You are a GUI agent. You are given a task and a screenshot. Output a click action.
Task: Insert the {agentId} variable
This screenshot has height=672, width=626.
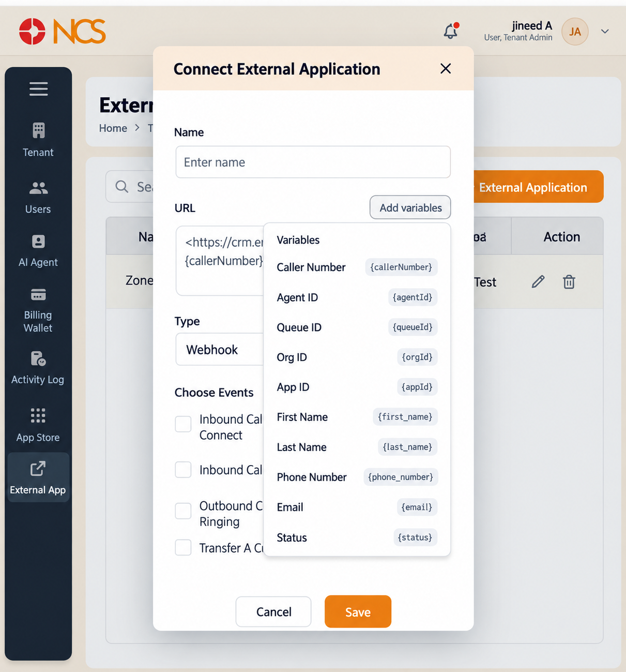(x=413, y=297)
